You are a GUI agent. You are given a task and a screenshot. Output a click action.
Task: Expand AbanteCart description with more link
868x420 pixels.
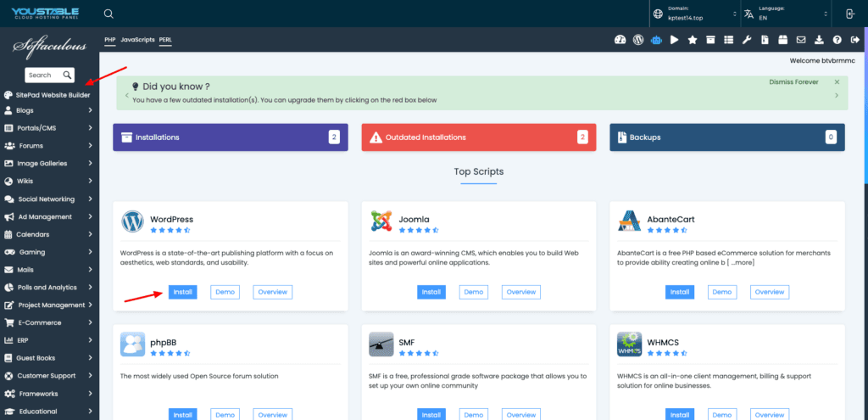(x=741, y=263)
